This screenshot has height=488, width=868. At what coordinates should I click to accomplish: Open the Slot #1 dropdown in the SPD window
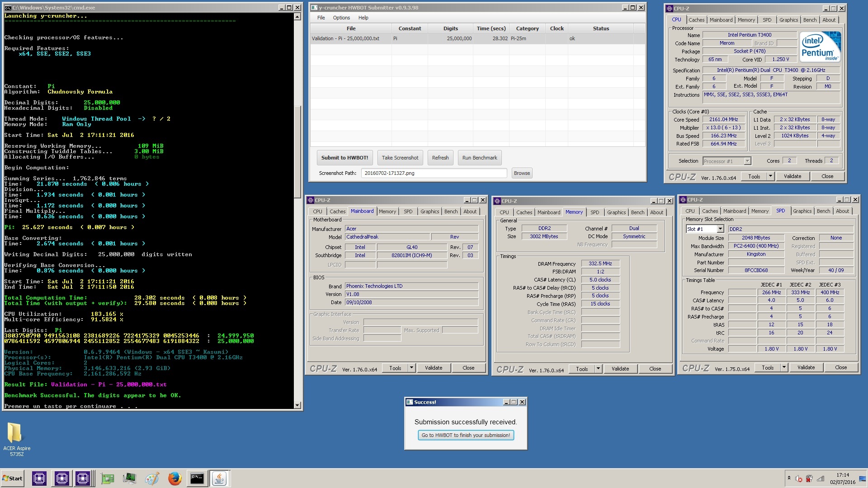click(x=720, y=229)
